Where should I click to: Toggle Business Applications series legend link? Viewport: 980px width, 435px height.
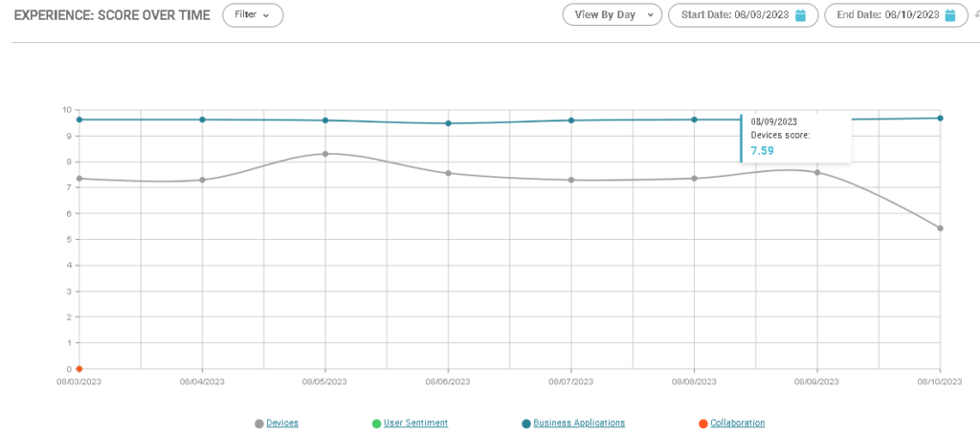pyautogui.click(x=579, y=423)
